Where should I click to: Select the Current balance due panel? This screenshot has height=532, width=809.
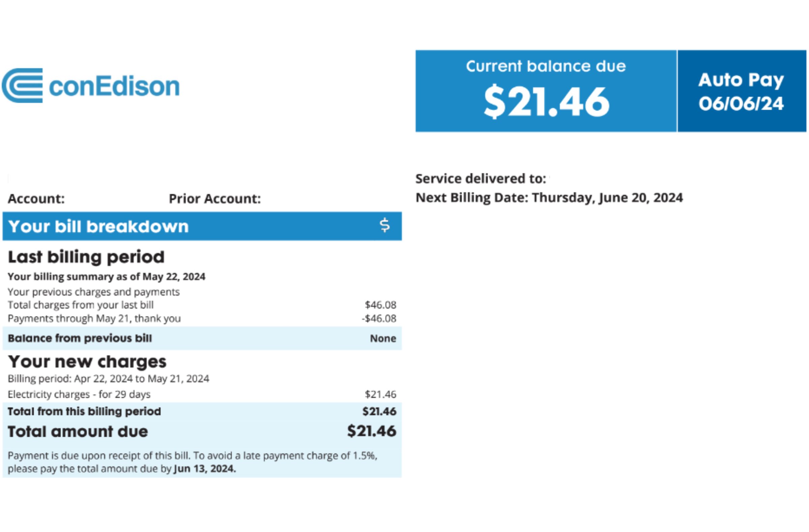tap(545, 91)
